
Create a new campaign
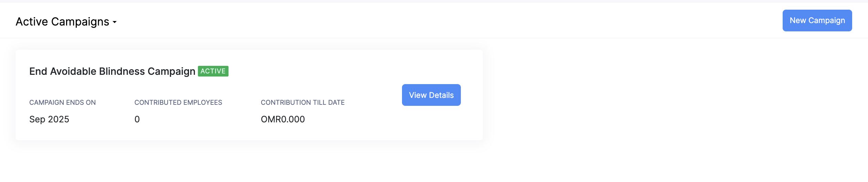pyautogui.click(x=817, y=21)
